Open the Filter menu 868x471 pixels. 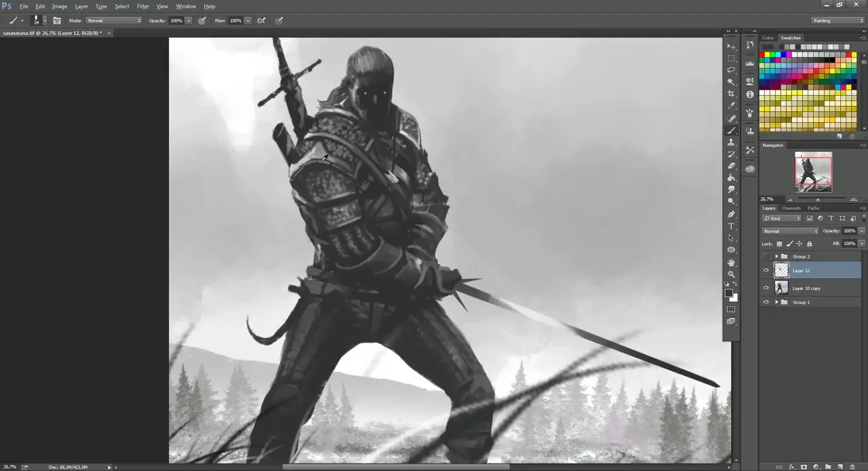pos(143,6)
